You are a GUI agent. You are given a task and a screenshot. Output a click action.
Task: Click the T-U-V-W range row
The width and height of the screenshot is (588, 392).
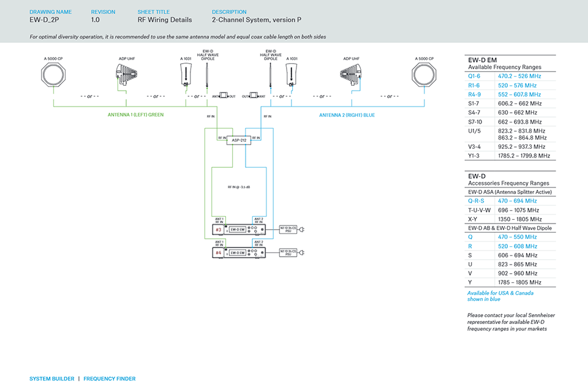point(510,210)
